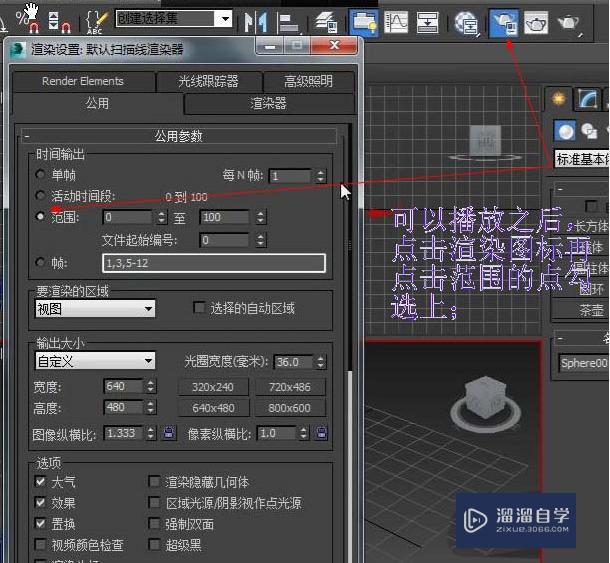The image size is (610, 563).
Task: Open Schematic View icon
Action: click(427, 22)
